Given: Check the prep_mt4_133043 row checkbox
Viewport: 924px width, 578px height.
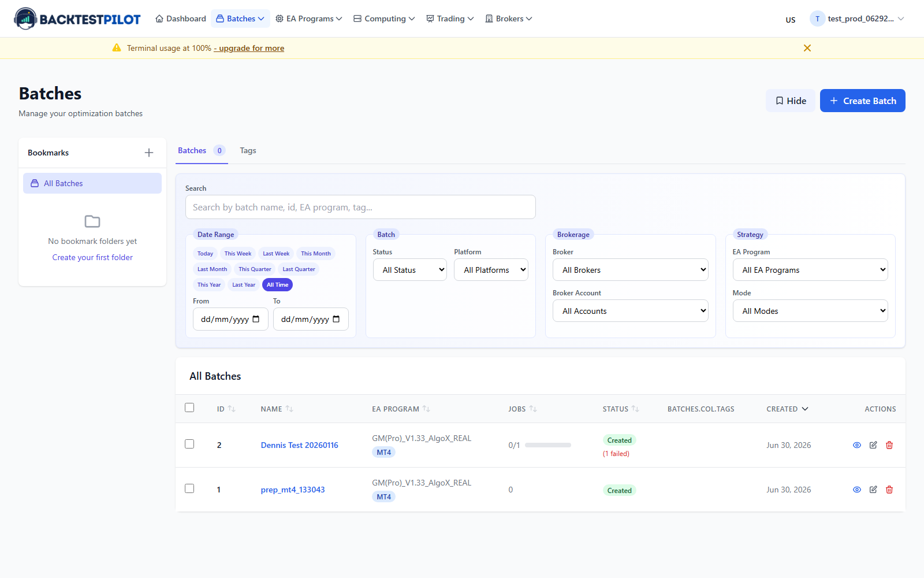Looking at the screenshot, I should coord(189,488).
